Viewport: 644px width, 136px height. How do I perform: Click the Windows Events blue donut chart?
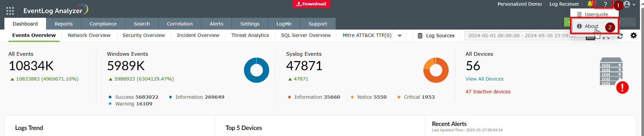point(257,70)
